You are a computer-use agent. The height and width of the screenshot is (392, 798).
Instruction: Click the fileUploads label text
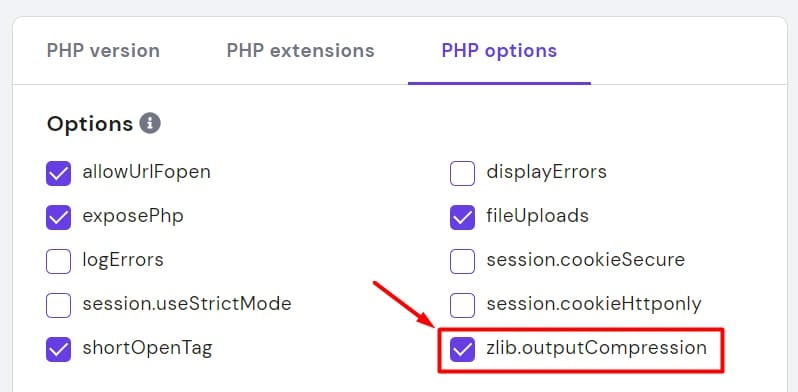pos(537,216)
